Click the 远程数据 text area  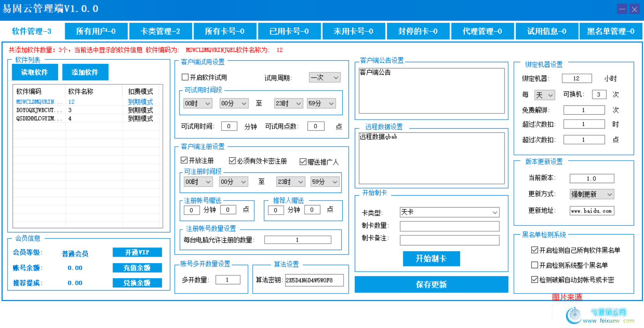(x=432, y=158)
